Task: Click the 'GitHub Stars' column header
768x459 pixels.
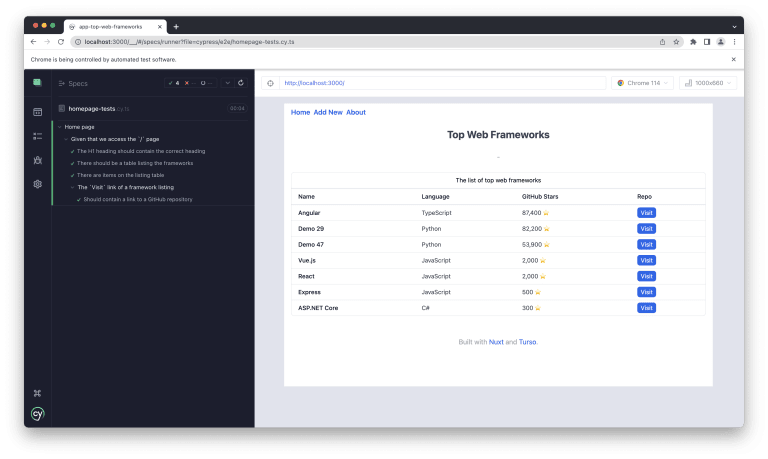Action: point(540,196)
